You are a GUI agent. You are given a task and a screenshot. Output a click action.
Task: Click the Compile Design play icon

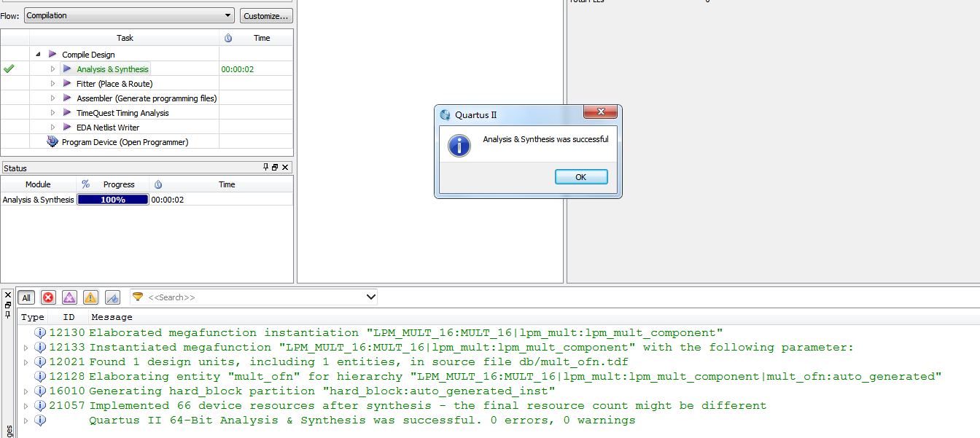point(52,55)
